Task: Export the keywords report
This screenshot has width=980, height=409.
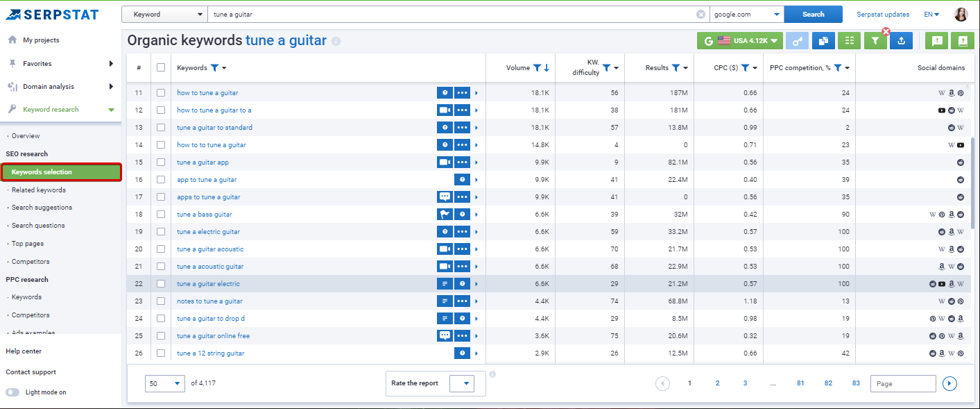Action: (x=901, y=40)
